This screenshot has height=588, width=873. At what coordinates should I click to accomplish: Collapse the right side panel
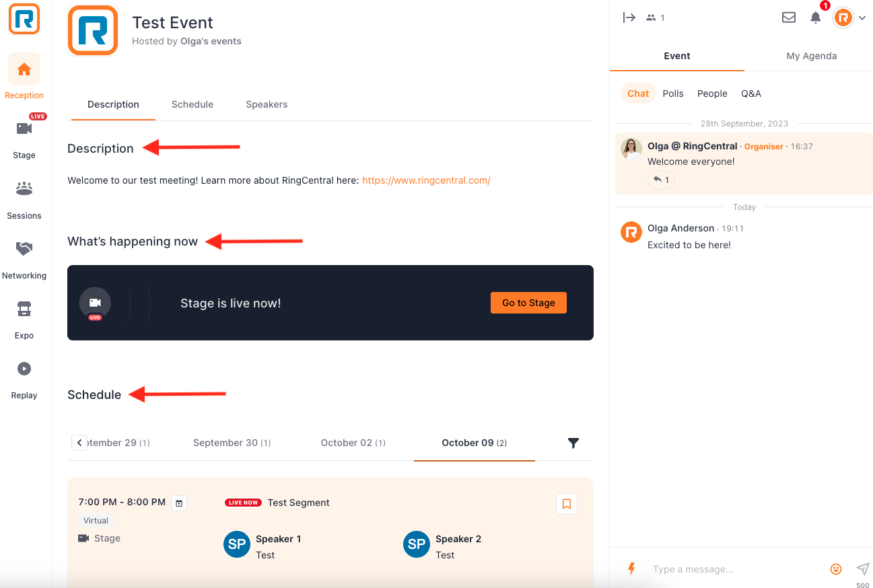coord(629,17)
